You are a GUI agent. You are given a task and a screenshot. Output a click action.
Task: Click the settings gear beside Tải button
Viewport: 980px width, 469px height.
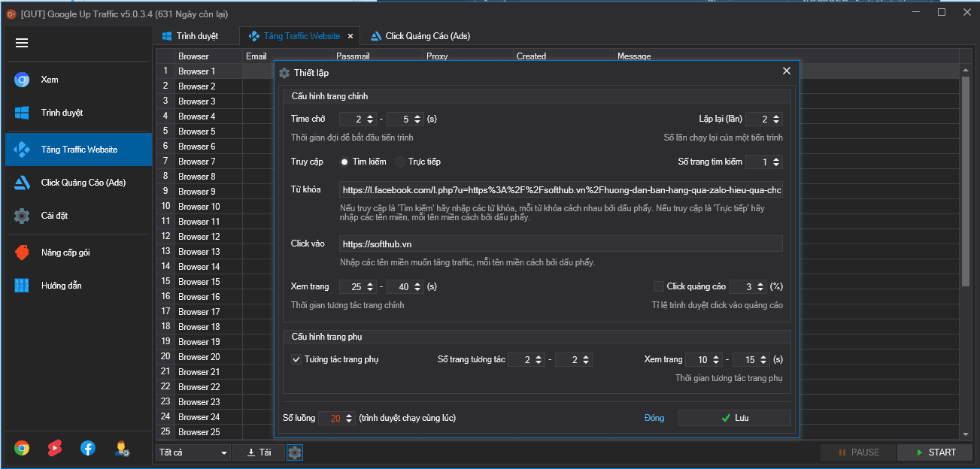click(x=295, y=452)
